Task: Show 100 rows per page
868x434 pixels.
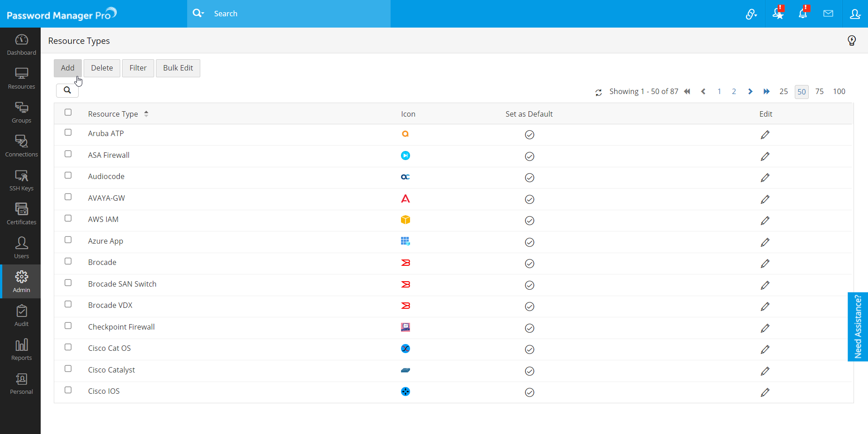Action: point(839,92)
